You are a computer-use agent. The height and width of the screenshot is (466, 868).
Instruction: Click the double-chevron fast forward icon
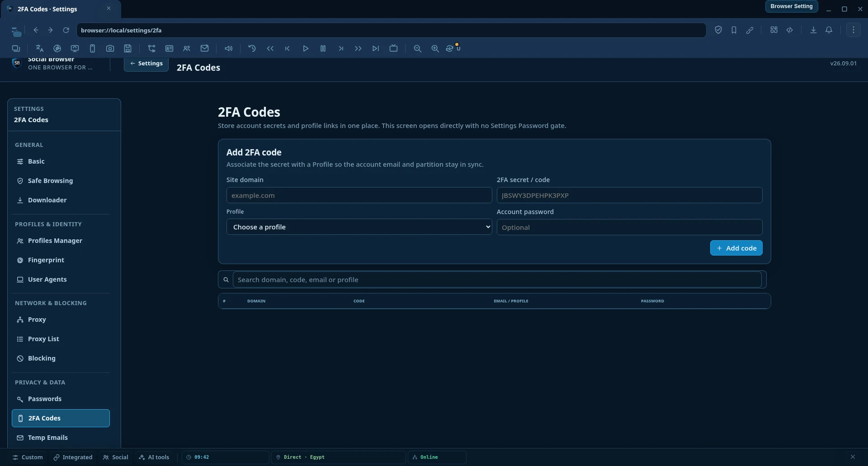coord(358,48)
